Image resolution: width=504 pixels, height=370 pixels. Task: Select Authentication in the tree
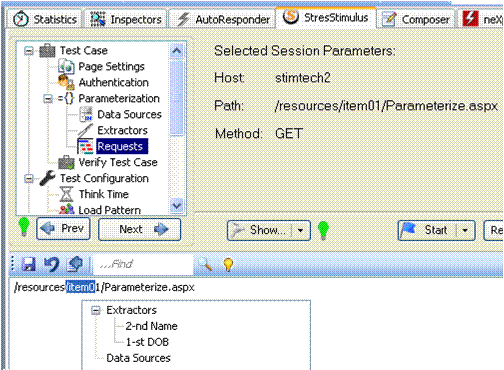pos(114,82)
